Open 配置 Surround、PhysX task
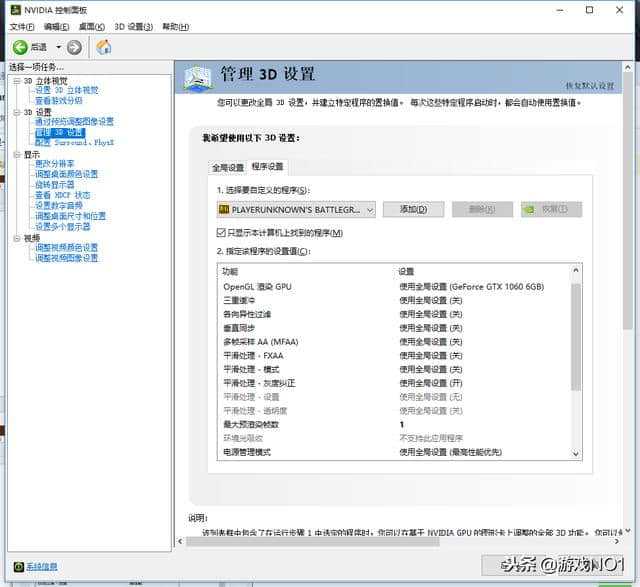Image resolution: width=640 pixels, height=587 pixels. tap(74, 142)
